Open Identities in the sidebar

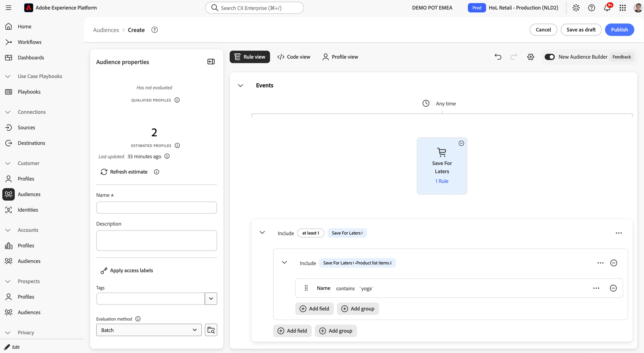pyautogui.click(x=28, y=210)
